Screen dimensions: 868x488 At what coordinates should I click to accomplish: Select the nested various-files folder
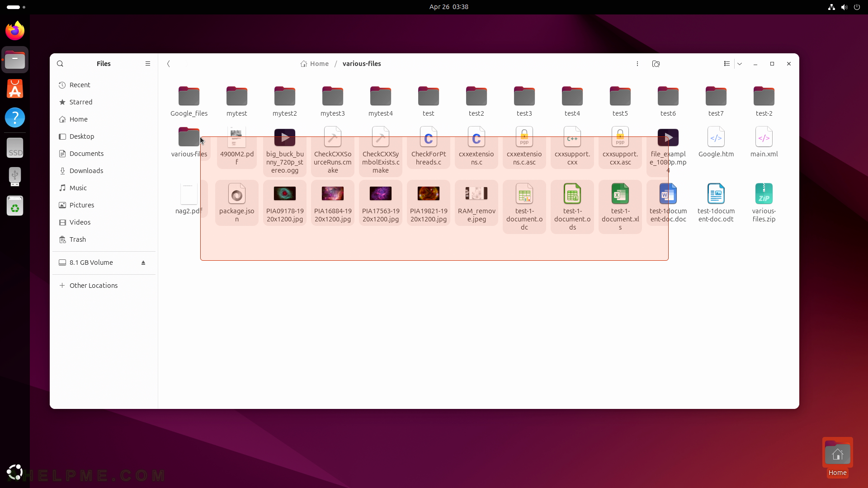pos(189,142)
